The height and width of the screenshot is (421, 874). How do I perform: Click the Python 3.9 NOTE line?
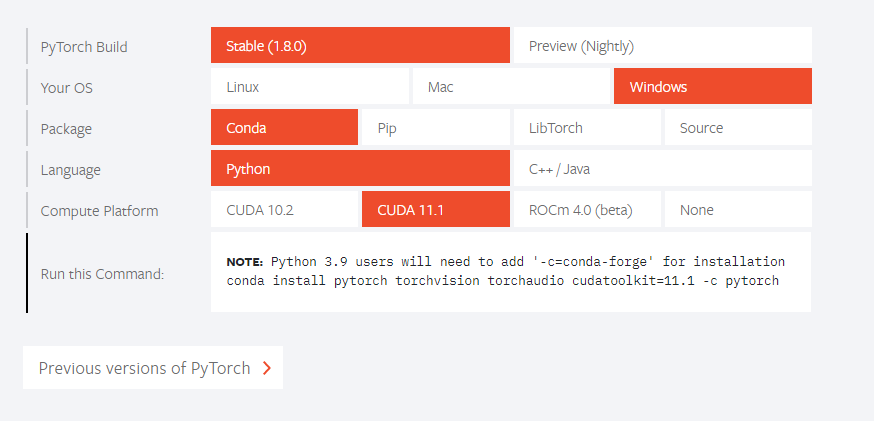pyautogui.click(x=506, y=262)
